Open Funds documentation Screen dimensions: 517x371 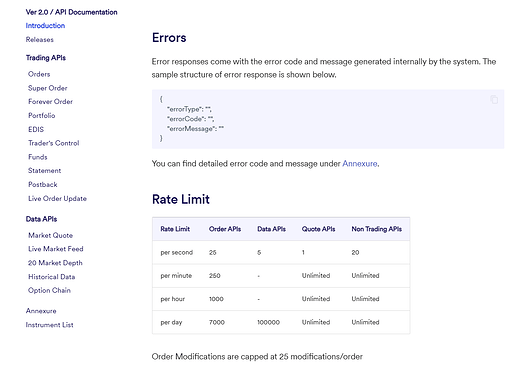coord(38,157)
